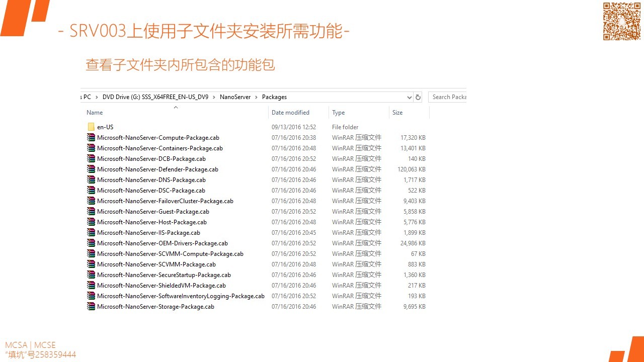Click the QR code image on slide
644x362 pixels.
tap(622, 21)
